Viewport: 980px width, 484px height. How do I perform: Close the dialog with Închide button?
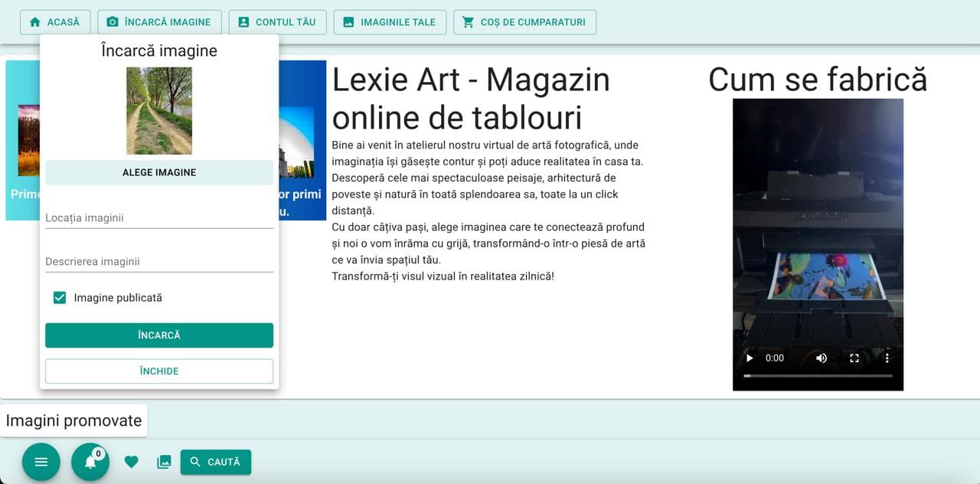point(159,371)
